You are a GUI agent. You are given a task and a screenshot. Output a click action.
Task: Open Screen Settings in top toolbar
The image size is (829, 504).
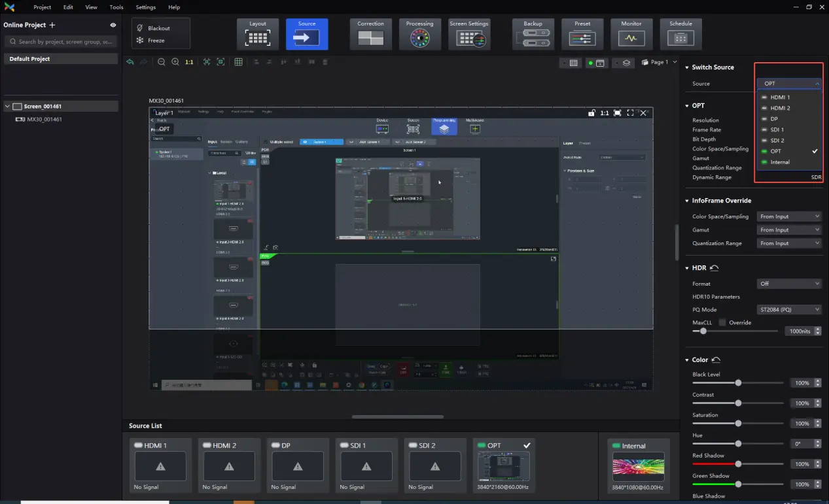[469, 34]
